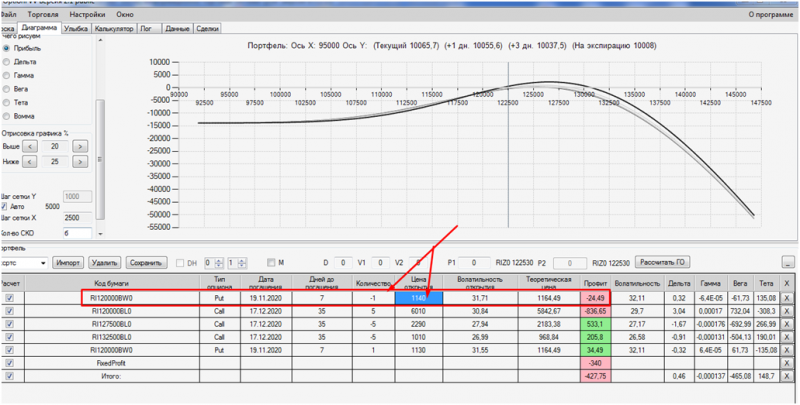
Task: Click the Импорт button
Action: (68, 263)
